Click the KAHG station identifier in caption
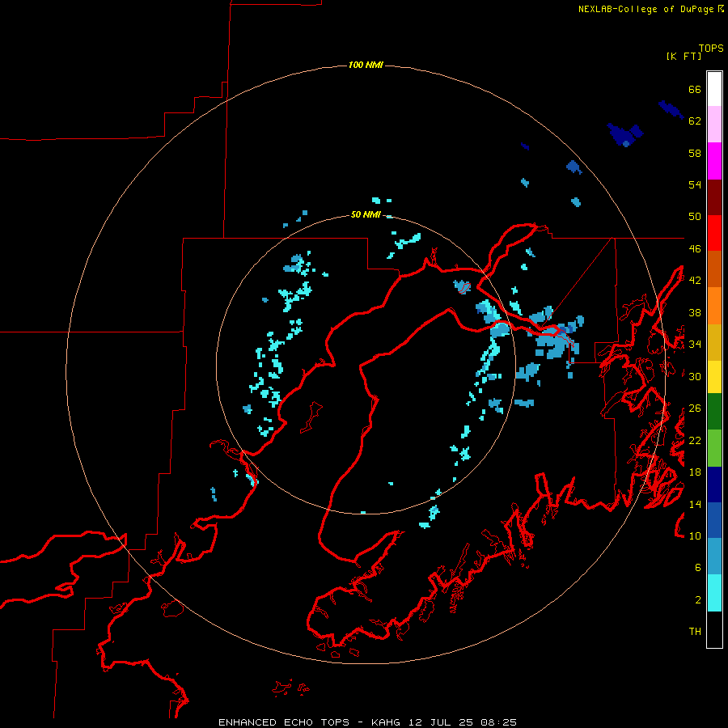 point(387,722)
